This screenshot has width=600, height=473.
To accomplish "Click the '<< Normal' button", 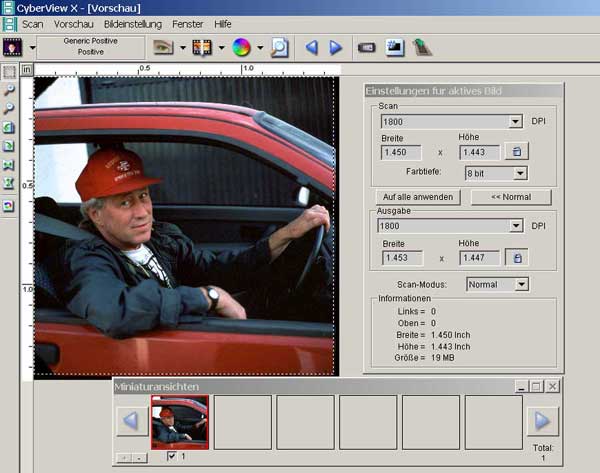I will tap(511, 197).
